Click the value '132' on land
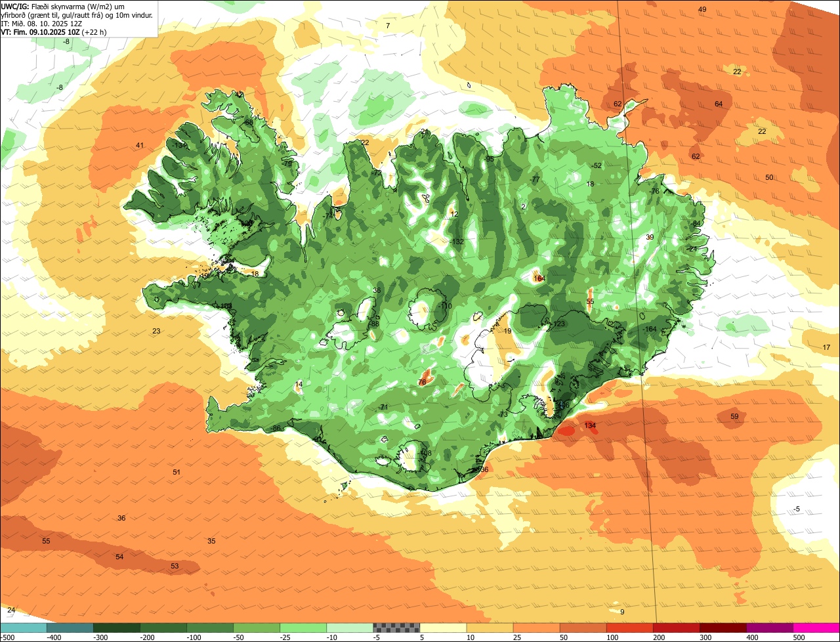Screen dimensions: 840x642 tap(457, 242)
